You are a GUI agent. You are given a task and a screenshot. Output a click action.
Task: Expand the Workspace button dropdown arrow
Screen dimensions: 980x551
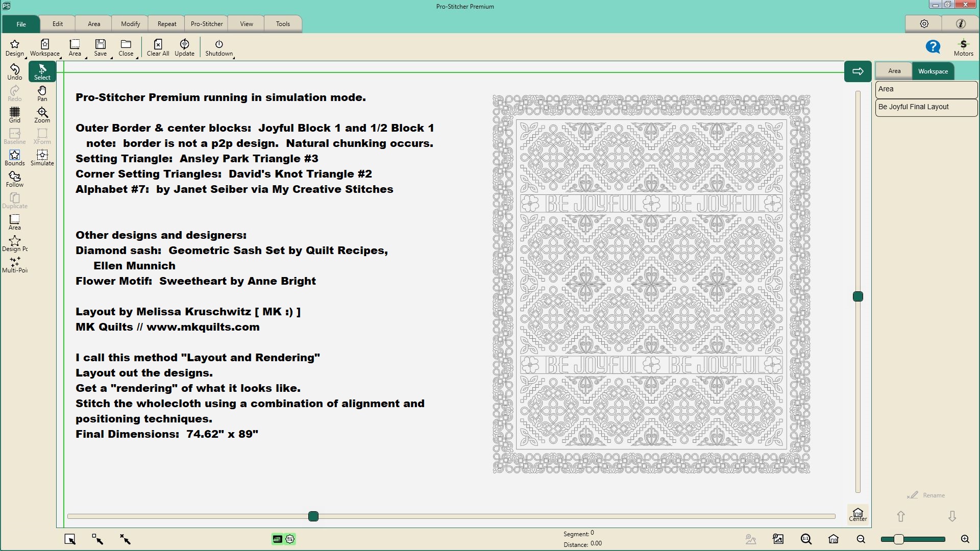point(60,58)
